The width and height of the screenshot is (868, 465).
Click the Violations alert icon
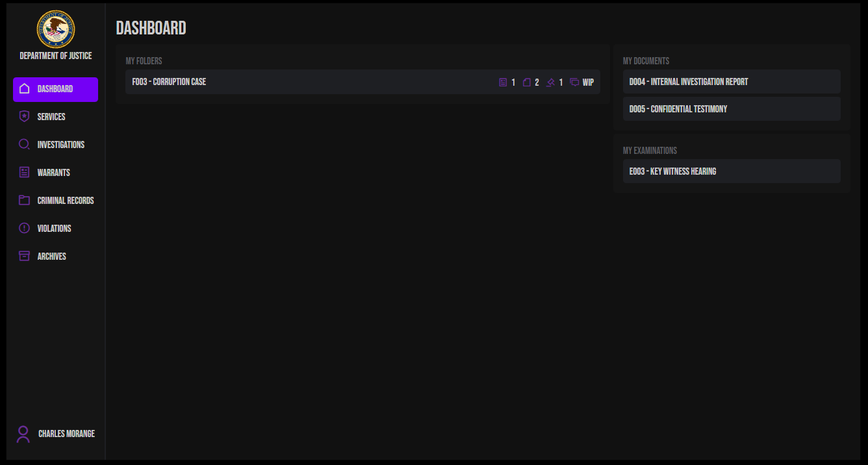click(24, 228)
